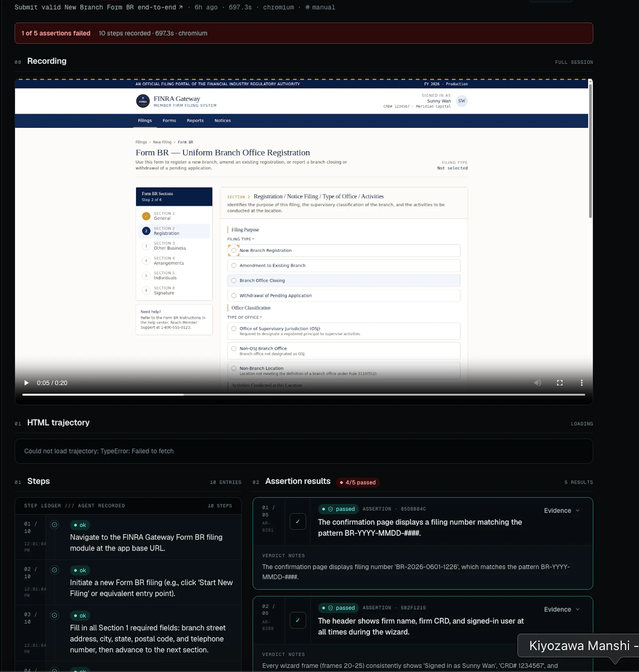Click the FULL SESSION label
The height and width of the screenshot is (672, 639).
pyautogui.click(x=574, y=62)
